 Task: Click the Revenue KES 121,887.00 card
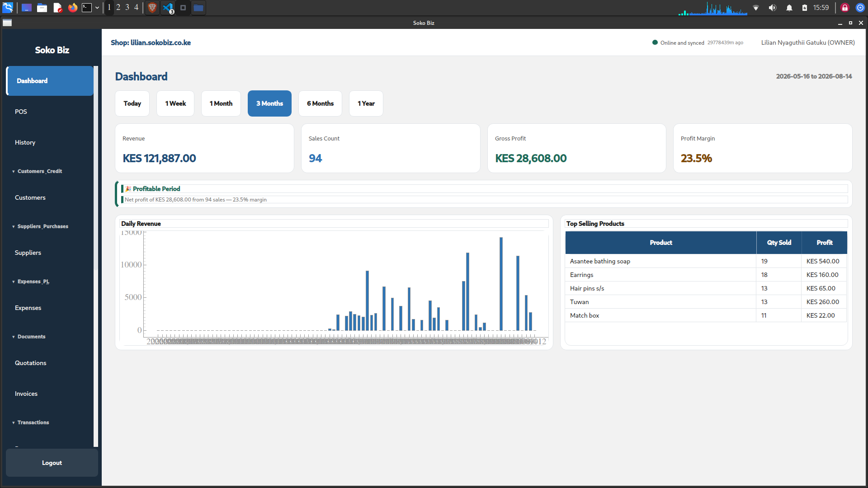[204, 148]
